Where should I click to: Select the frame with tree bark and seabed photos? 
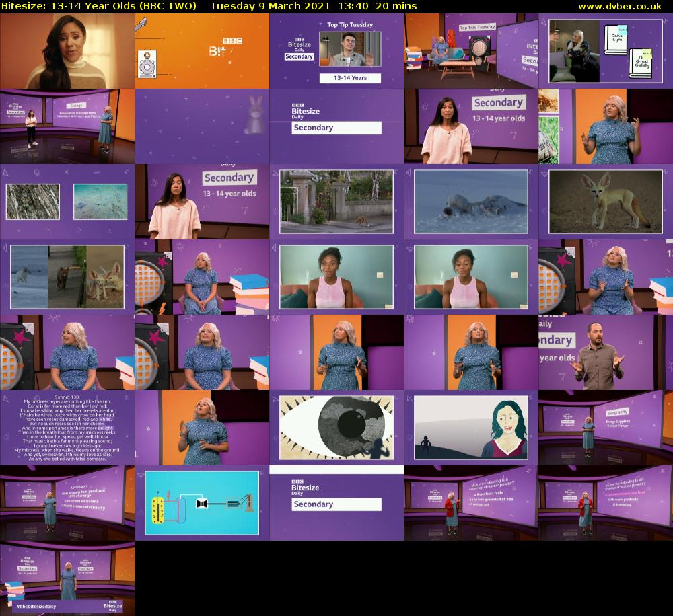click(x=67, y=202)
